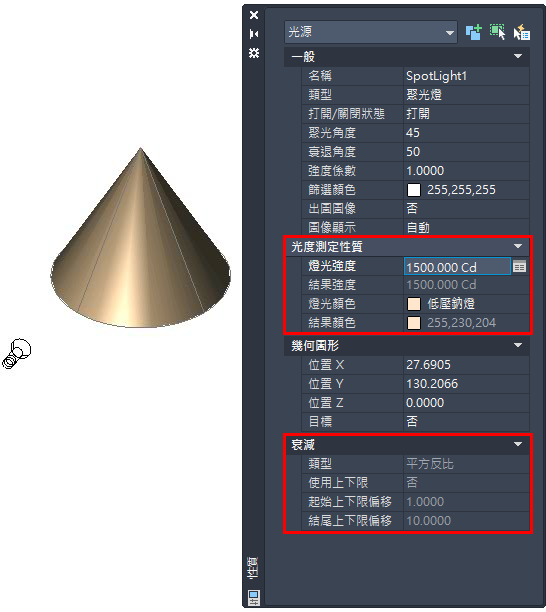Click the spotlight glyph in the viewport
This screenshot has width=546, height=612.
(17, 354)
